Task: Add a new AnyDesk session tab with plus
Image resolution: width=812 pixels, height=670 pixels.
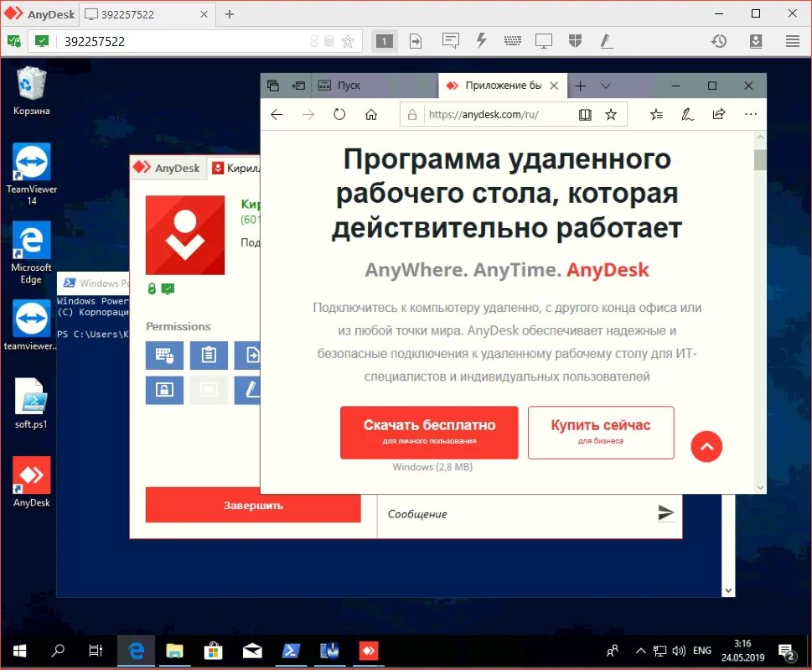Action: [230, 14]
